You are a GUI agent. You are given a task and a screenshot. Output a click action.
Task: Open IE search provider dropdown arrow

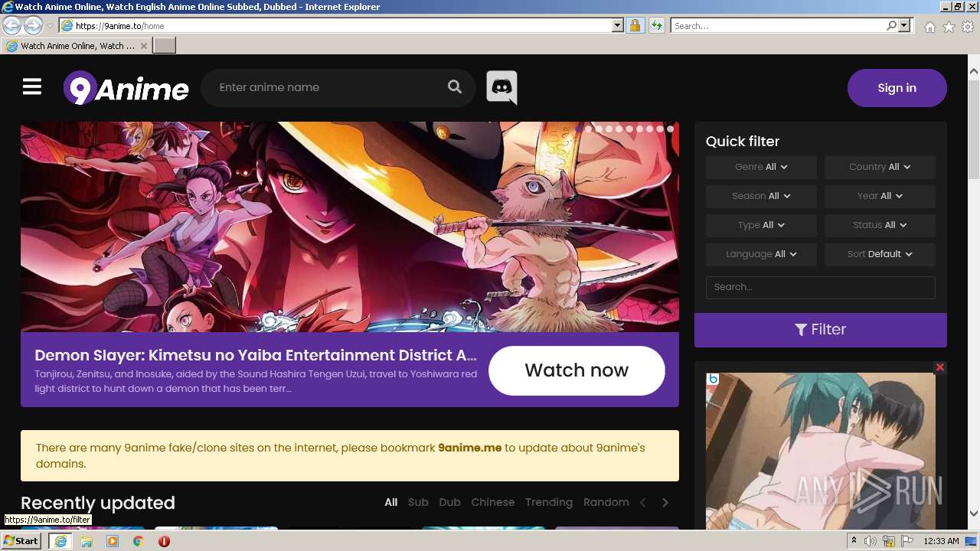[x=904, y=25]
